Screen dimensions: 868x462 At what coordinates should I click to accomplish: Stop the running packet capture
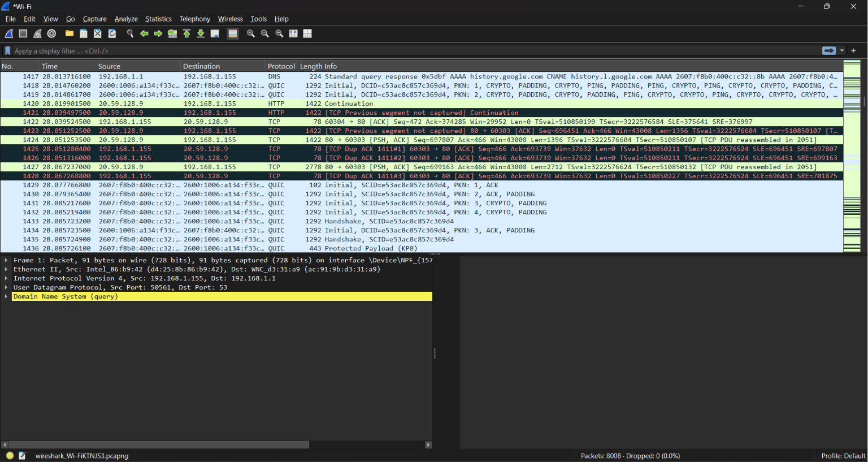23,34
